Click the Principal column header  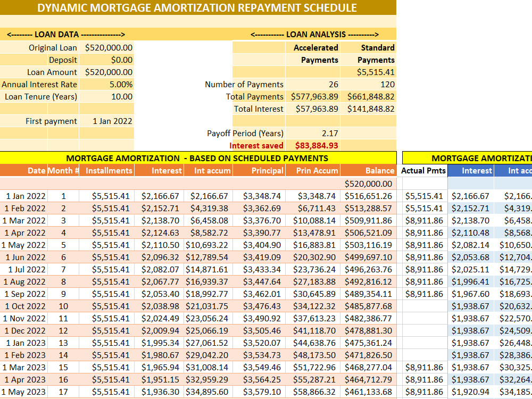pyautogui.click(x=259, y=170)
